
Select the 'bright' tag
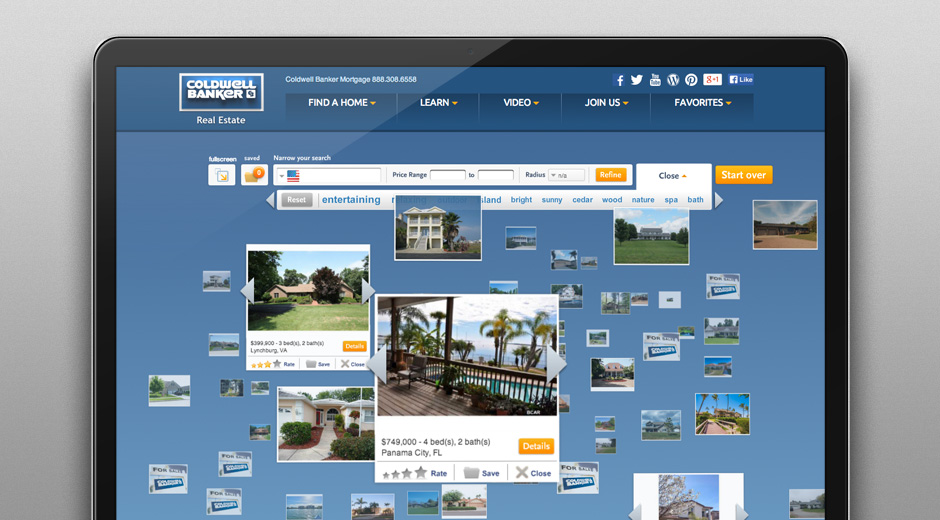(522, 200)
